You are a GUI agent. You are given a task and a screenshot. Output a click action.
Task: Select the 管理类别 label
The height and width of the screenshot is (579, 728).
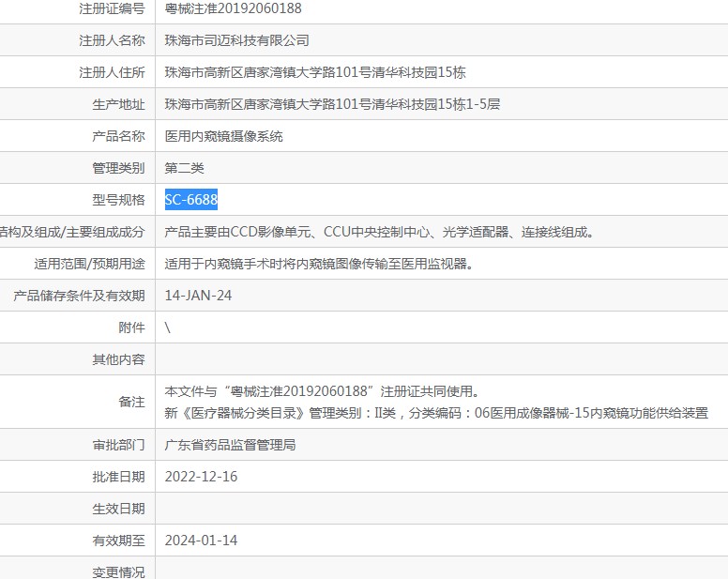[118, 168]
